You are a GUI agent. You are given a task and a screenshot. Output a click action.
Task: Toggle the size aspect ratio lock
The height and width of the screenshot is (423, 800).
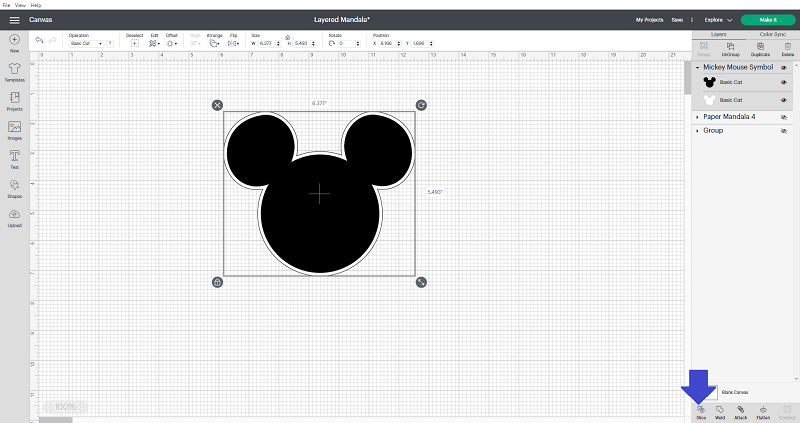287,38
